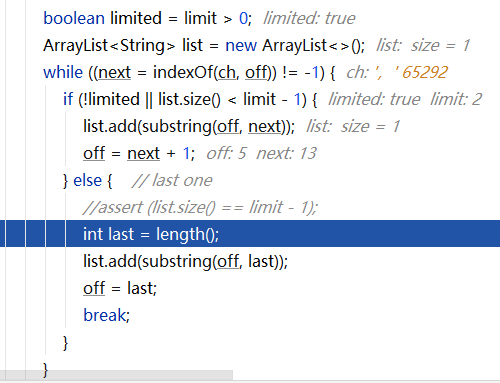
Task: Click the 'off = last;' assignment line
Action: [x=120, y=288]
